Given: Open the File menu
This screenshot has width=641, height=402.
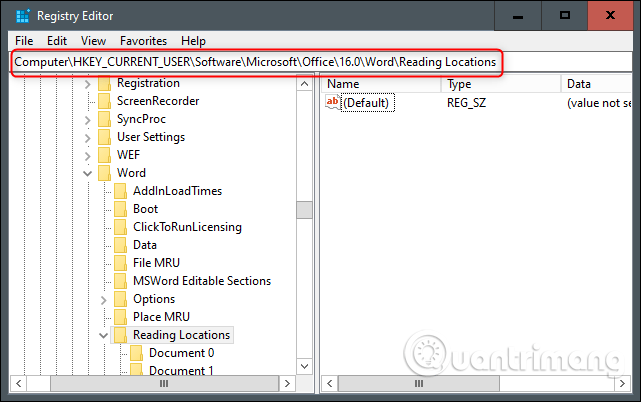Looking at the screenshot, I should (x=24, y=41).
